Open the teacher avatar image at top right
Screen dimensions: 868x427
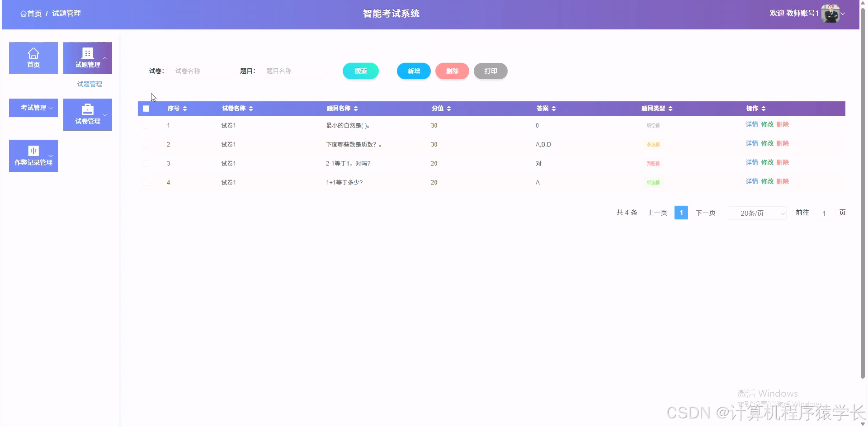click(x=830, y=13)
